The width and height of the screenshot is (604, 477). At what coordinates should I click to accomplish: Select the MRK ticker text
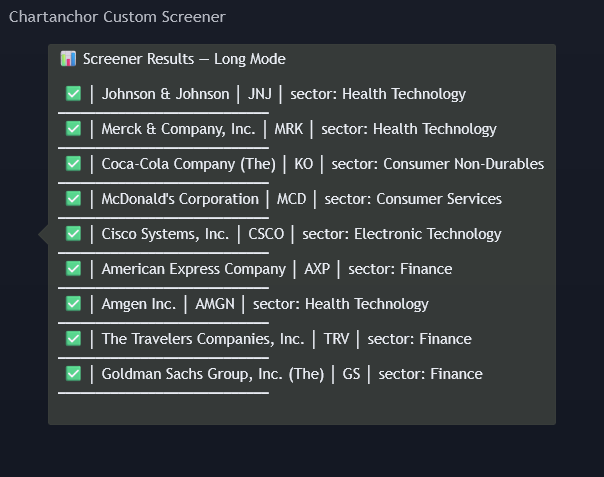288,129
